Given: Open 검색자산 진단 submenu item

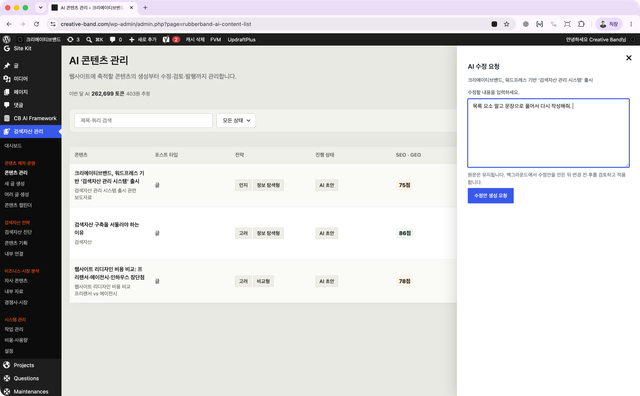Looking at the screenshot, I should [x=18, y=232].
